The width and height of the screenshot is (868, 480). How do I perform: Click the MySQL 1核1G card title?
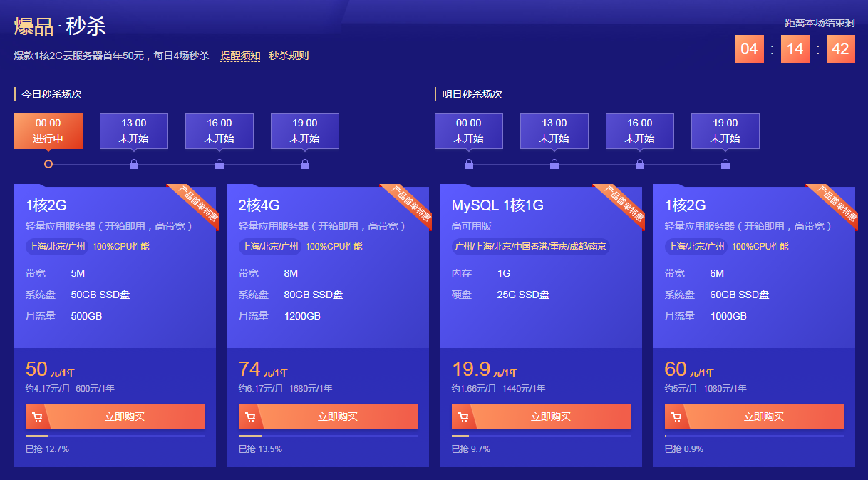click(497, 205)
